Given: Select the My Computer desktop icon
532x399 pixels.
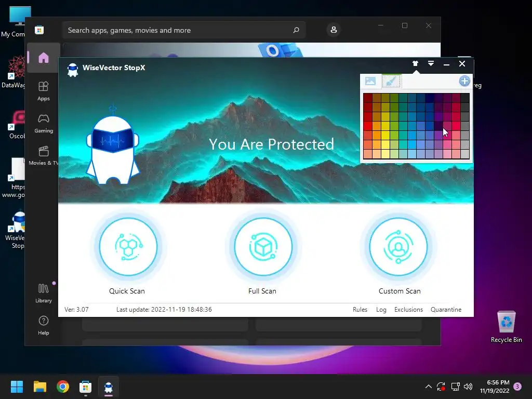Looking at the screenshot, I should [x=13, y=21].
